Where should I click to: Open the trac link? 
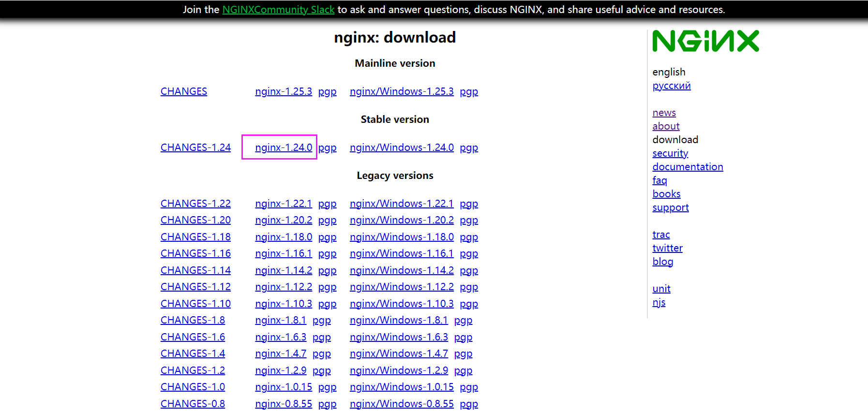point(661,235)
